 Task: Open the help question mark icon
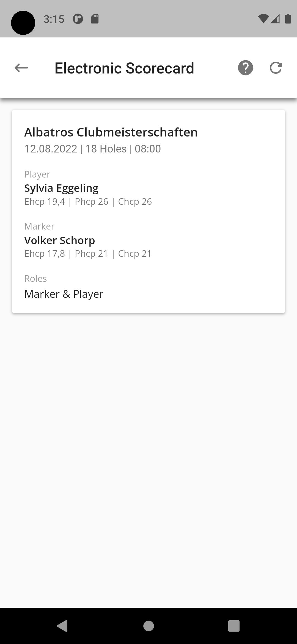pos(245,68)
